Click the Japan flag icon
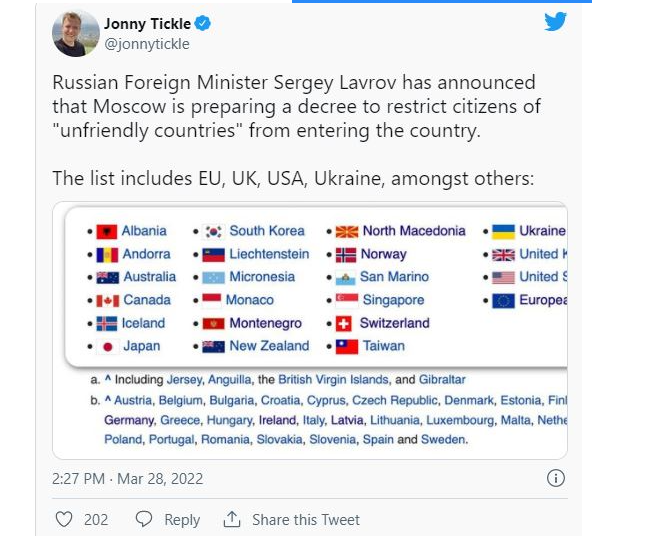The image size is (657, 536). coord(107,346)
